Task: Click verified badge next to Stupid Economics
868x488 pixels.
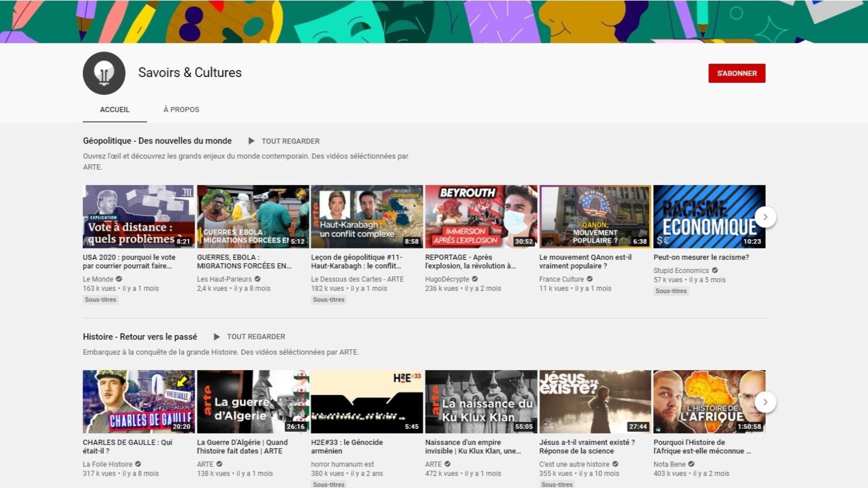Action: (714, 271)
